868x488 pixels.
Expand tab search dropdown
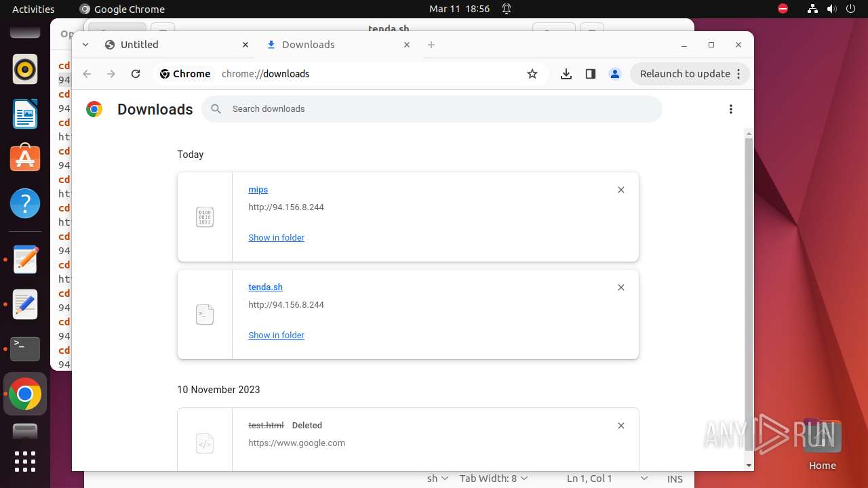tap(85, 45)
